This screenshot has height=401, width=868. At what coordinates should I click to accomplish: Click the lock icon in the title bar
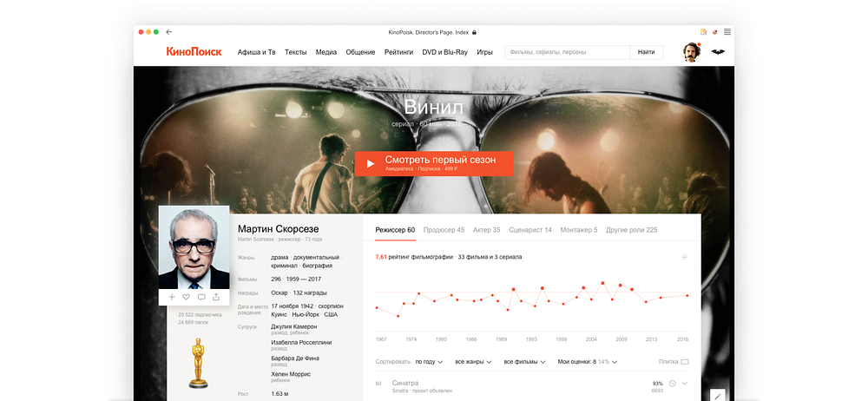click(475, 32)
